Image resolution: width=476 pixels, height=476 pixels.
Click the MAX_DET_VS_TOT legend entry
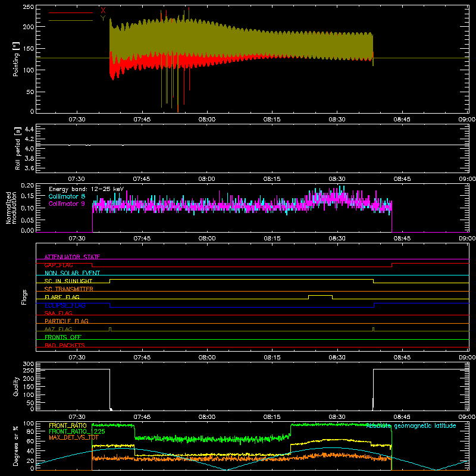74,437
